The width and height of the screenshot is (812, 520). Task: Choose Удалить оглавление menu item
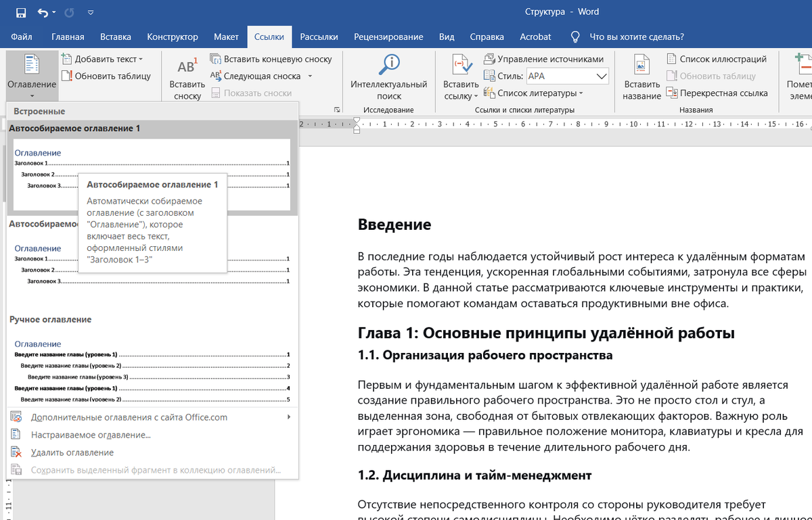point(152,452)
